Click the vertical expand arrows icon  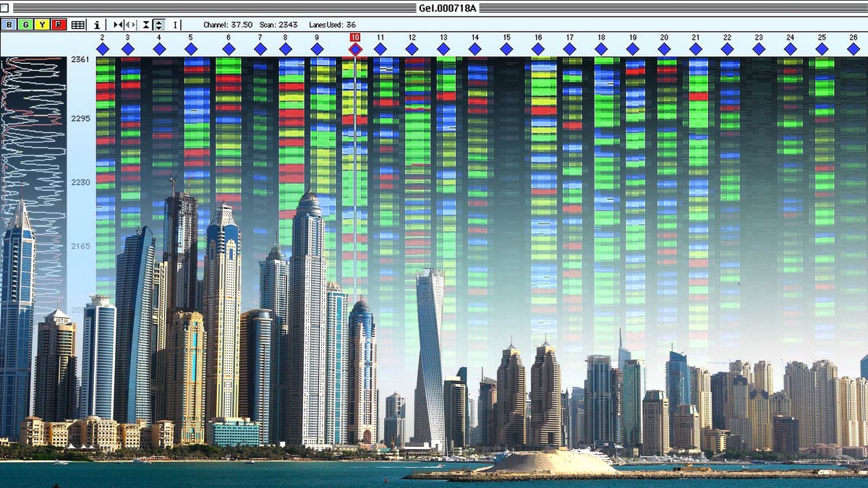click(159, 25)
